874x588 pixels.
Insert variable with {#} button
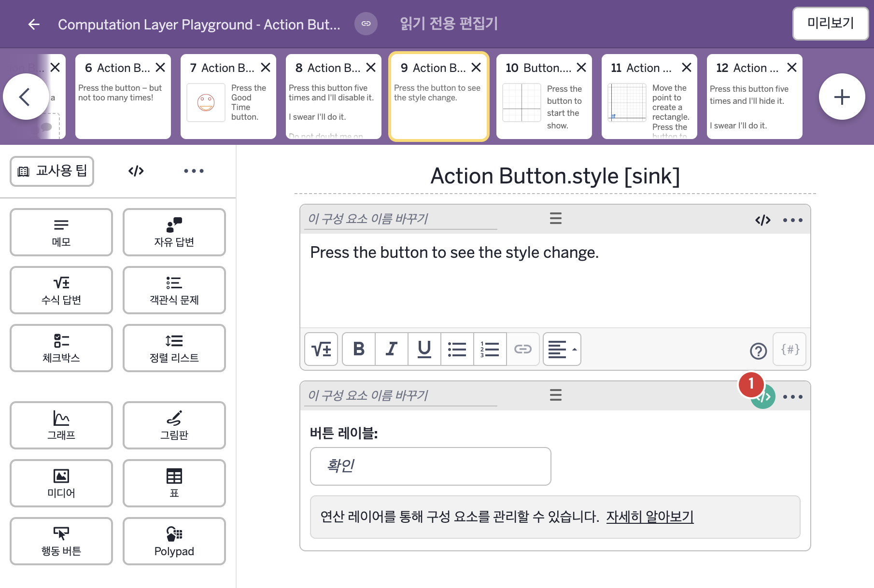790,349
